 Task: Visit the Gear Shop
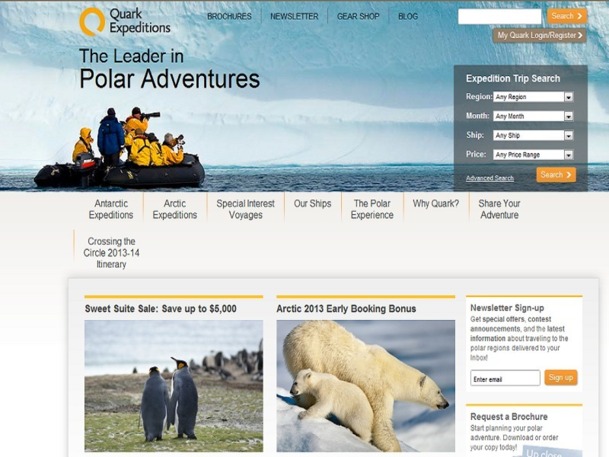coord(358,17)
